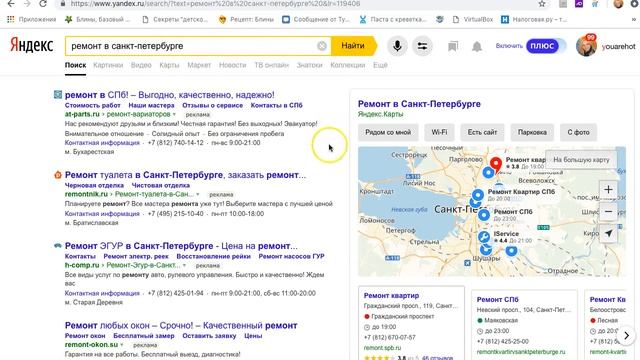
Task: Open the remont.spb.ru website link
Action: click(x=382, y=348)
